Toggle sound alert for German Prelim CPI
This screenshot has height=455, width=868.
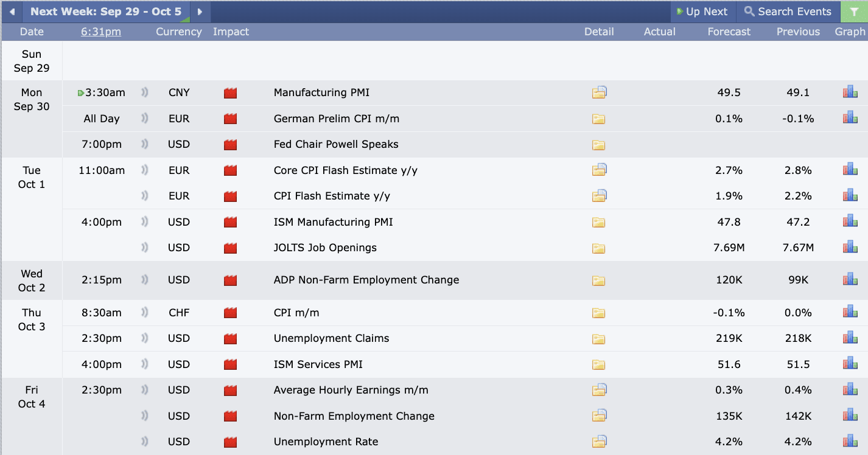(x=145, y=119)
